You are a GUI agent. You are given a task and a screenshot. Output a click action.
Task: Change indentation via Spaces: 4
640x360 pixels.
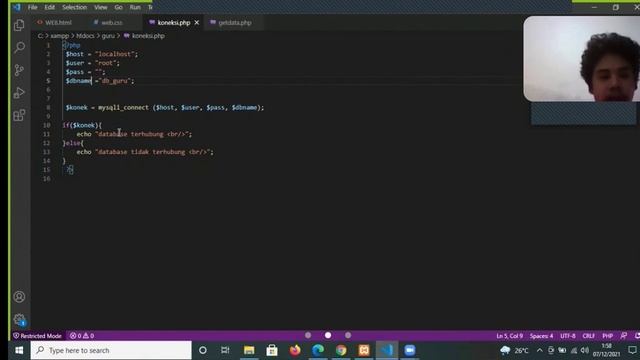pyautogui.click(x=541, y=336)
